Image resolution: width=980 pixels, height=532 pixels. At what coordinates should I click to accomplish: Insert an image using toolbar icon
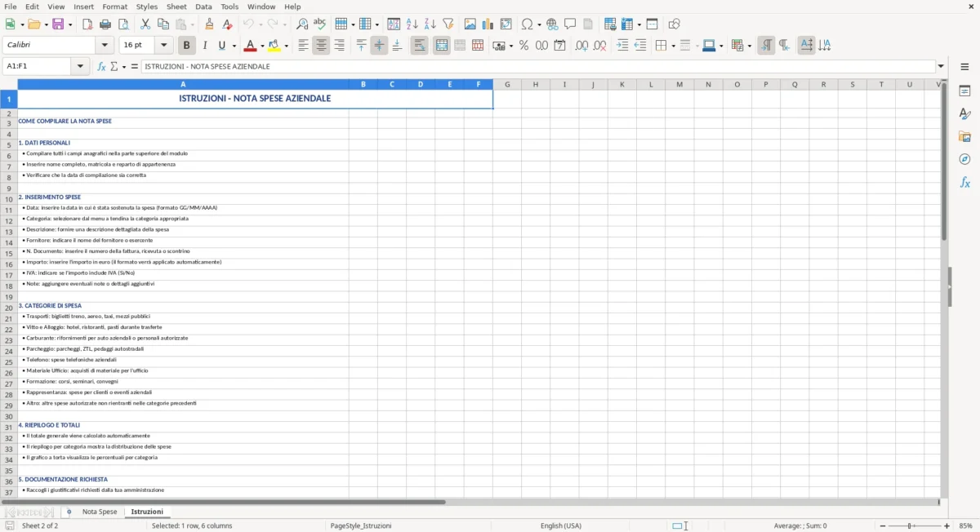(470, 24)
